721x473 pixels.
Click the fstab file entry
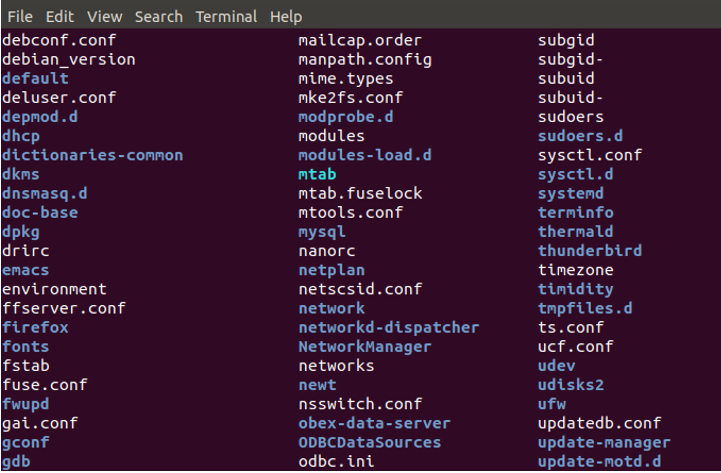(x=26, y=365)
